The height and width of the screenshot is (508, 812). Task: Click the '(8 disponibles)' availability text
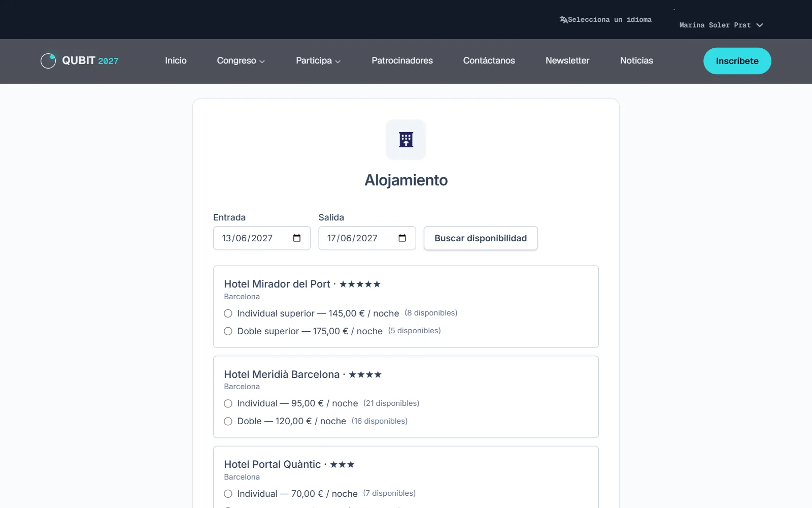(431, 313)
